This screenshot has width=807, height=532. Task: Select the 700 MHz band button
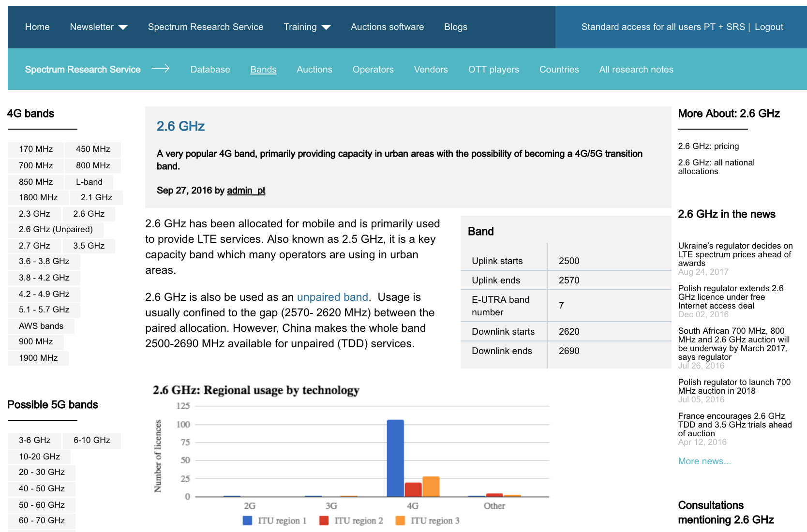(x=36, y=165)
